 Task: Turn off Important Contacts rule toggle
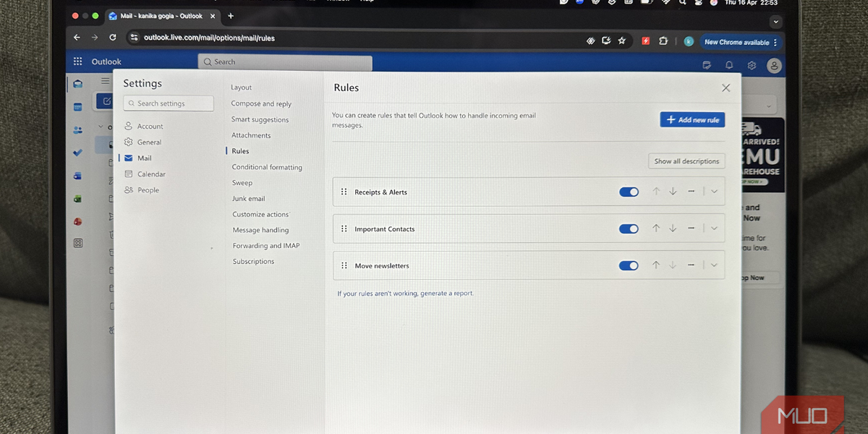point(629,229)
